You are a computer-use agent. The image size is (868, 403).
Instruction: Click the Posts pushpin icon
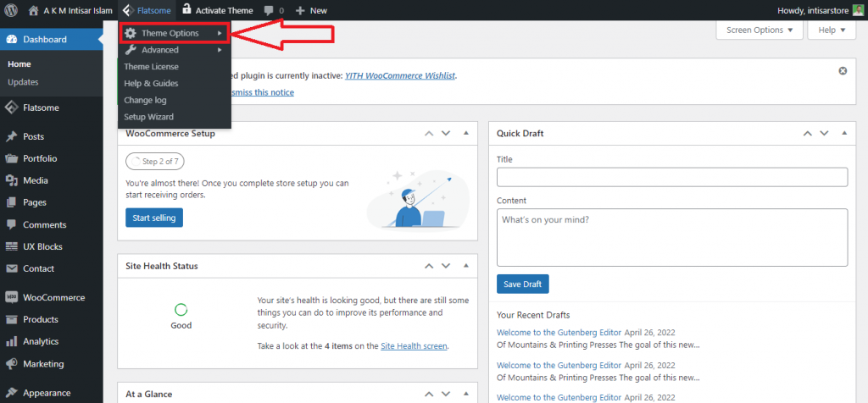coord(11,136)
